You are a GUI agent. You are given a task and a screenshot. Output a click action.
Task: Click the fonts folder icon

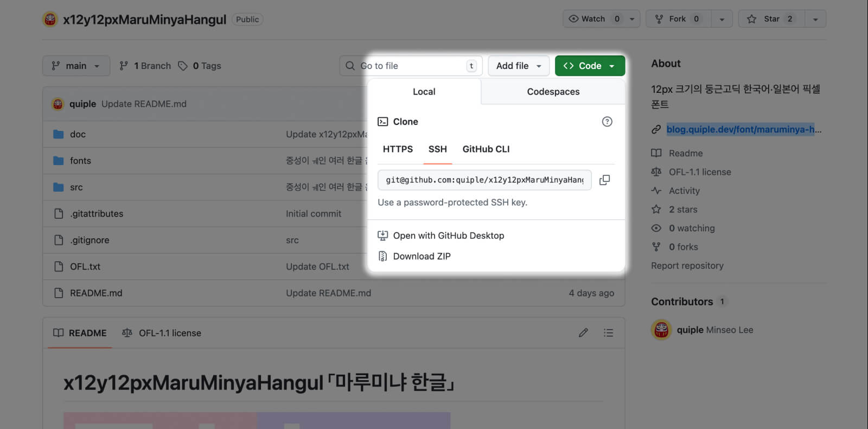click(59, 161)
